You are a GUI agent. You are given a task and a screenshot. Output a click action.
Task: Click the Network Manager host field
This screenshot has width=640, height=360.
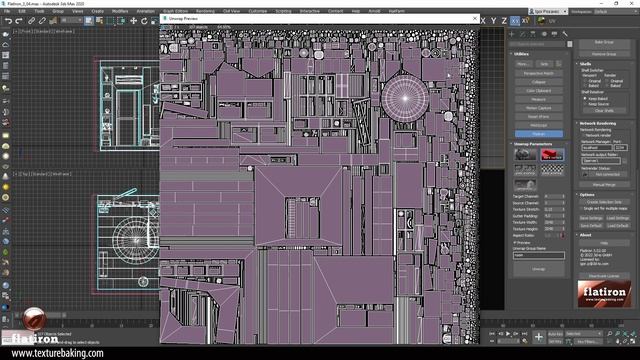click(597, 148)
